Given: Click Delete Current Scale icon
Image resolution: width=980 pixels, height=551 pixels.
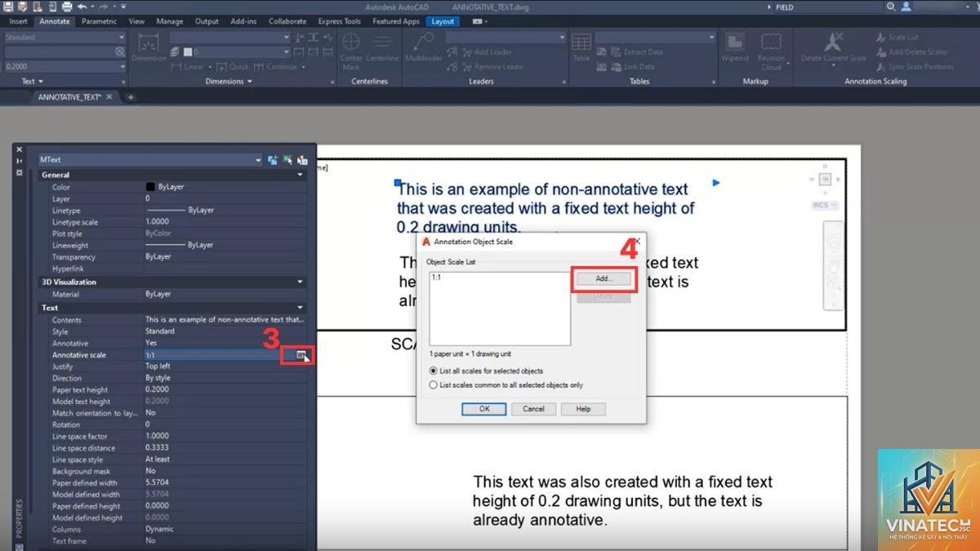Looking at the screenshot, I should coord(834,47).
